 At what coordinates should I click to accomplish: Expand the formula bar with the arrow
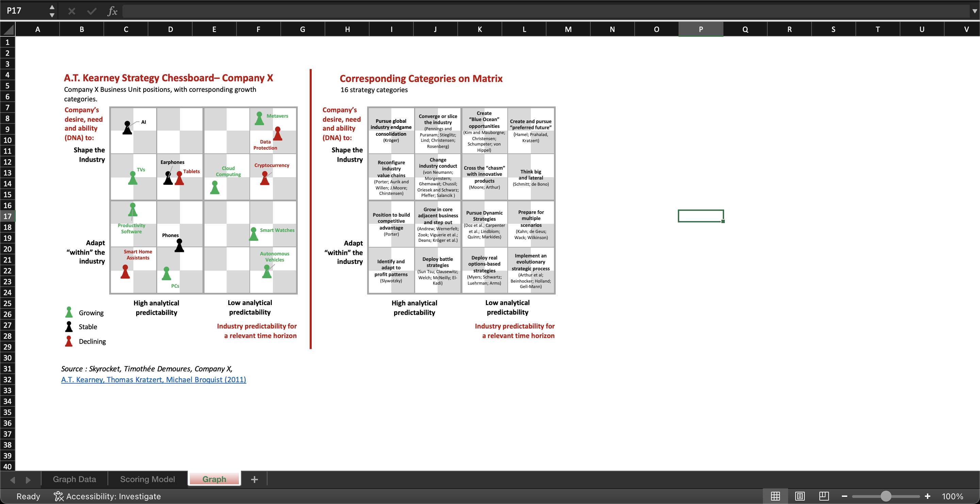tap(974, 11)
